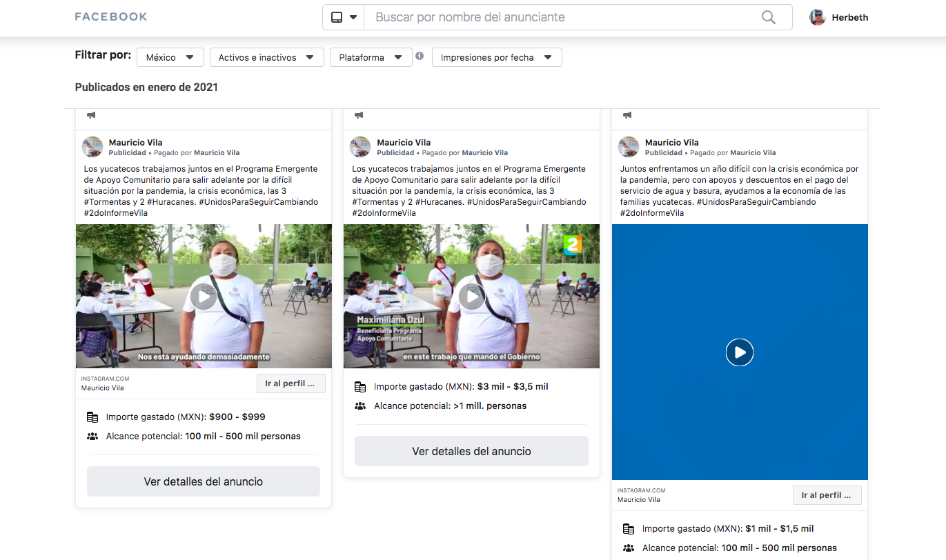
Task: Open Impresiones por fecha dropdown
Action: [x=497, y=57]
